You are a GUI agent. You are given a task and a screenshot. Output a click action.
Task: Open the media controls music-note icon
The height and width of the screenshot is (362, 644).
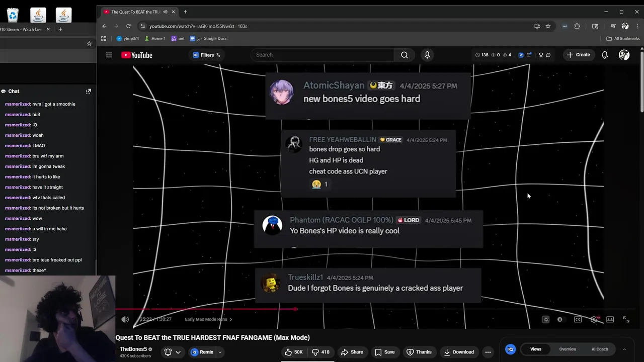(613, 26)
